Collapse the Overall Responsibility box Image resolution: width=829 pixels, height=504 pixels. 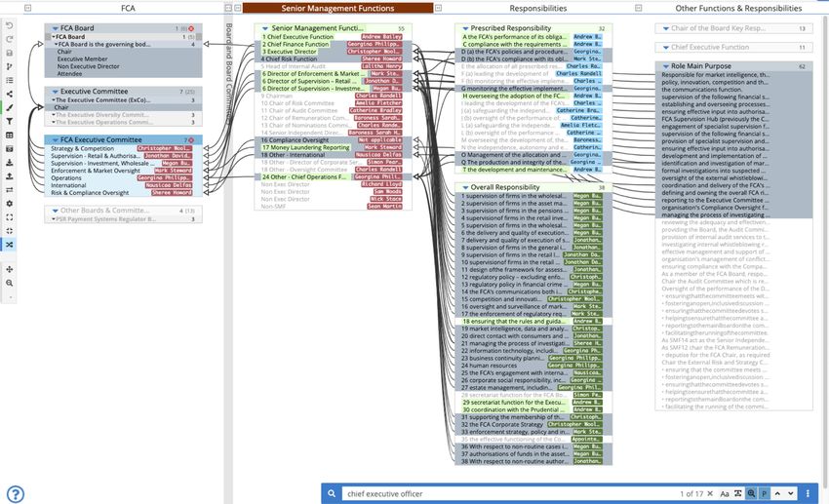465,187
